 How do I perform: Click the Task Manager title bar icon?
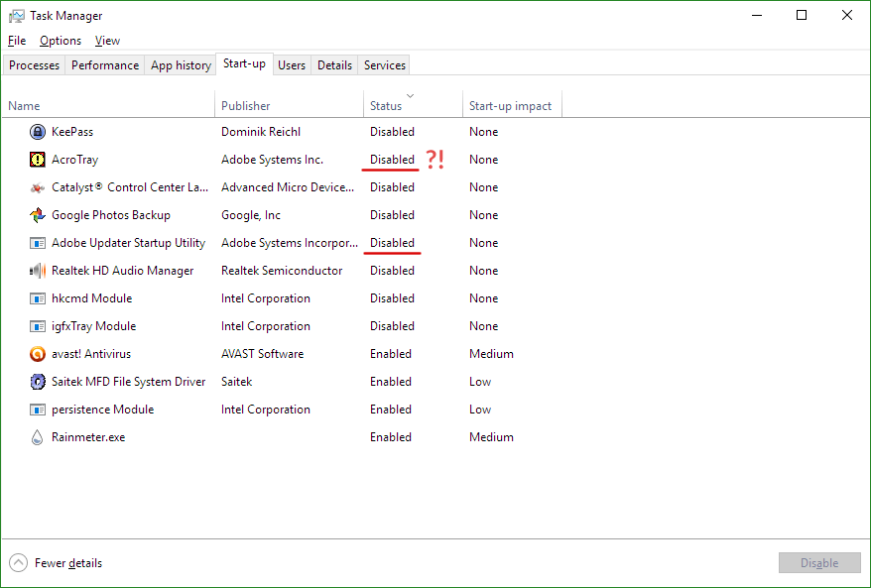[x=17, y=16]
